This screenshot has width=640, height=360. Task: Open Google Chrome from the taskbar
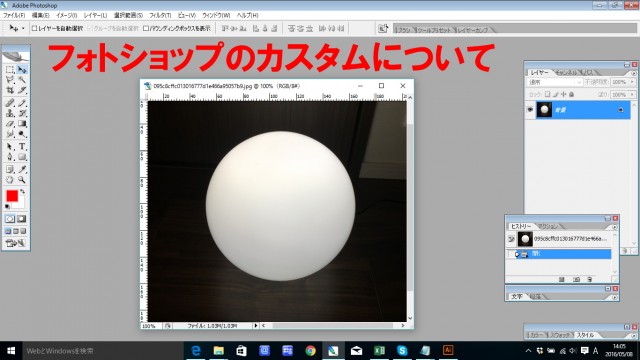click(310, 350)
